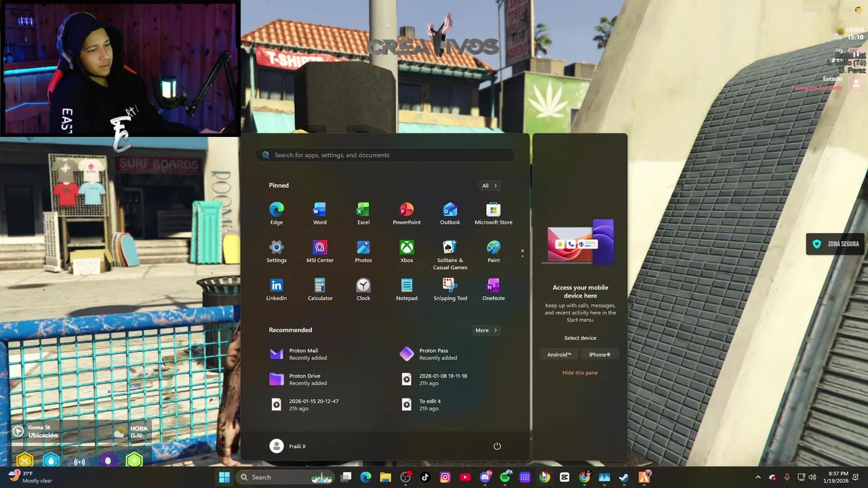Open Steam from the taskbar

(624, 477)
